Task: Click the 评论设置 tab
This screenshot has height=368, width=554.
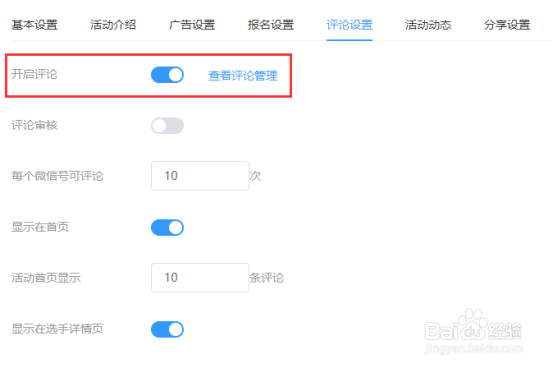Action: pyautogui.click(x=349, y=25)
